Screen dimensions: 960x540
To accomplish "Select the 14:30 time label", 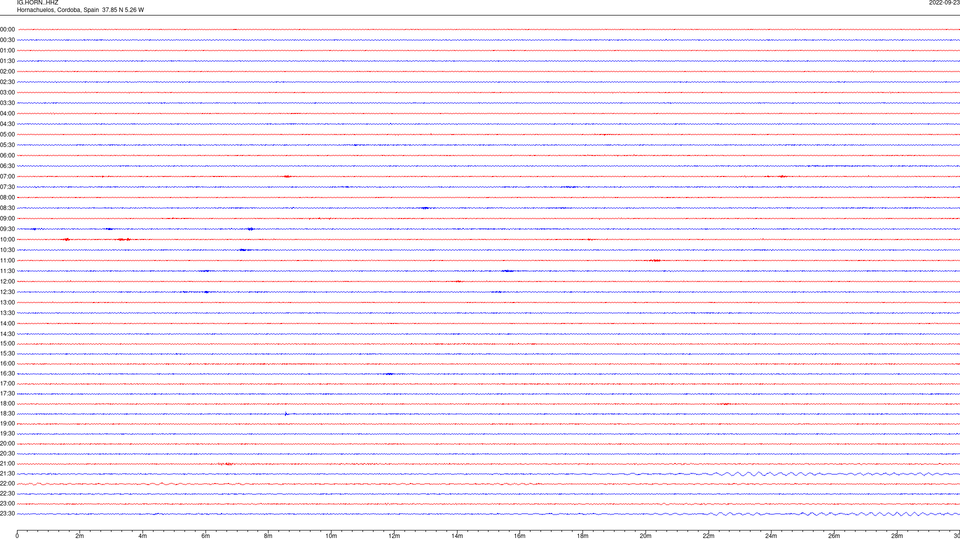I will (x=7, y=334).
